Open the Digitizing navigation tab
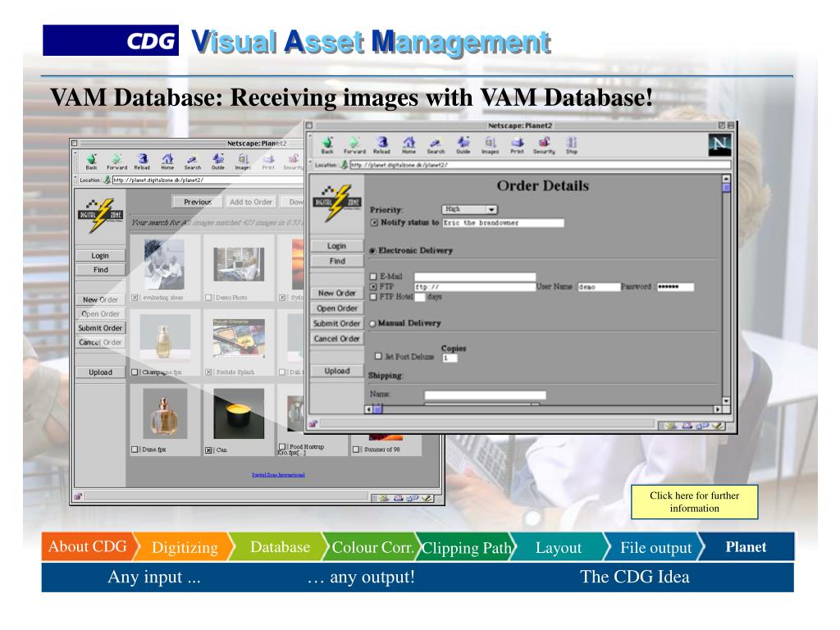840x630 pixels. [x=185, y=547]
